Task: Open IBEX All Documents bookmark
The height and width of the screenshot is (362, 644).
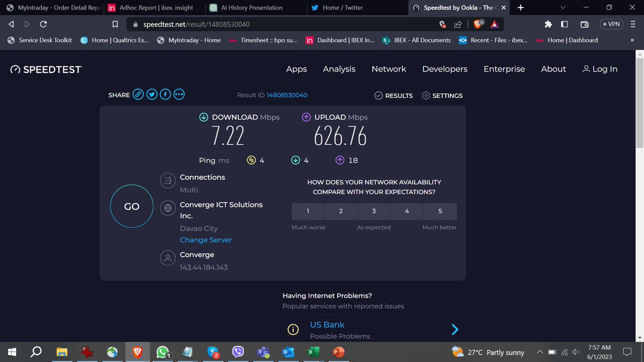Action: click(416, 40)
